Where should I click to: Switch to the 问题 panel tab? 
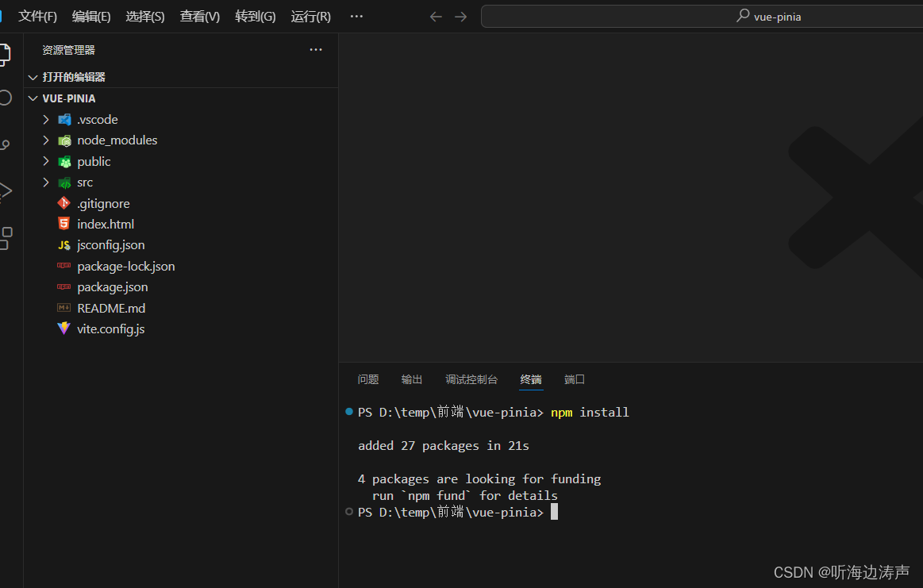pyautogui.click(x=368, y=379)
